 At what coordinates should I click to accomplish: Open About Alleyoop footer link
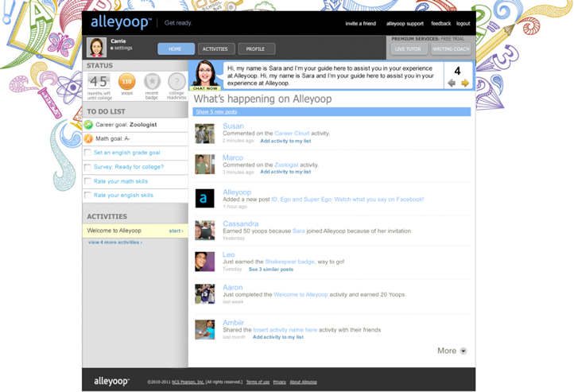pyautogui.click(x=304, y=382)
